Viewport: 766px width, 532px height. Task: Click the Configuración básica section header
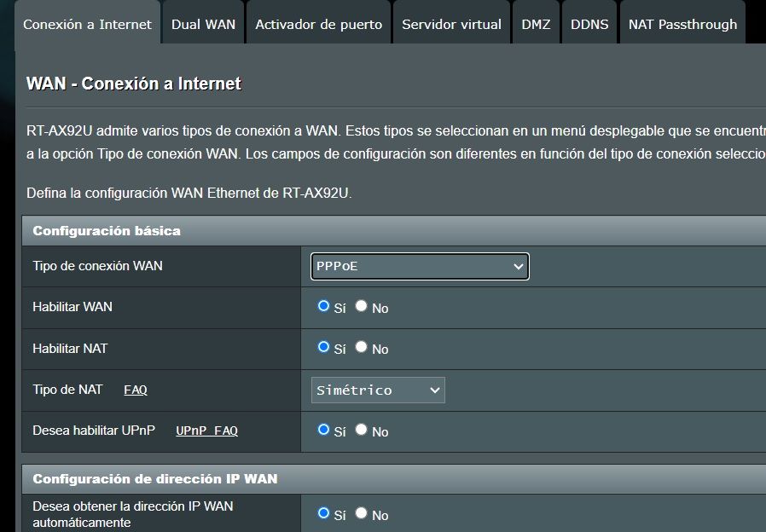tap(107, 231)
